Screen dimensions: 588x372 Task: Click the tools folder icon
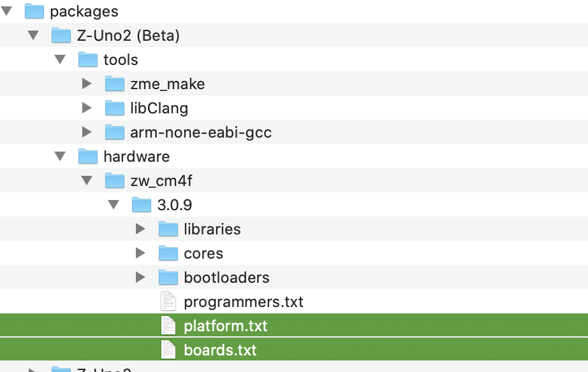point(88,60)
